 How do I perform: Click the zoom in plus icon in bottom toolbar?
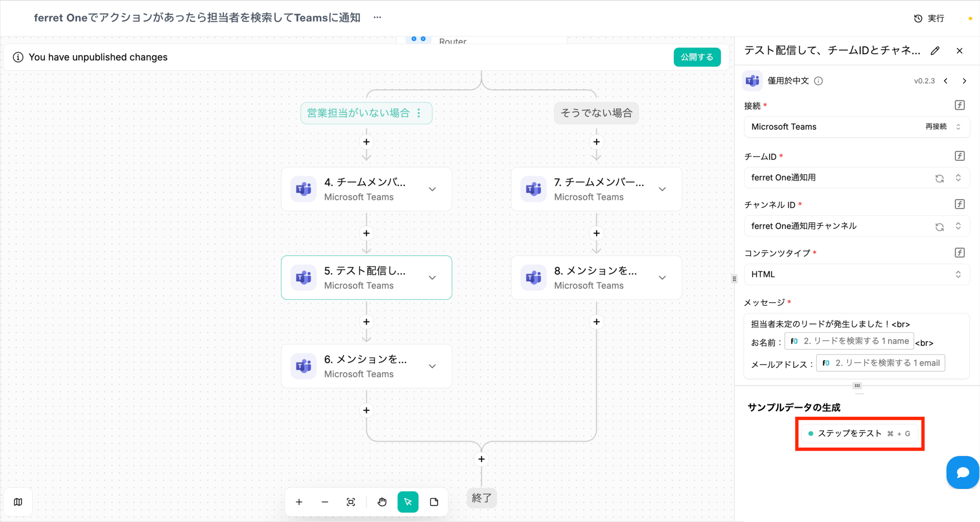point(299,502)
